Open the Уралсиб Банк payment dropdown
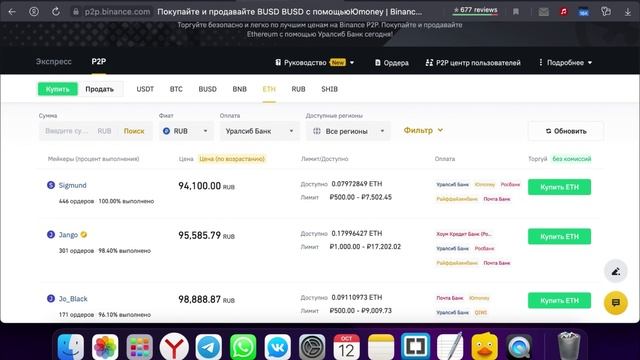Viewport: 640px width, 360px height. coord(260,131)
